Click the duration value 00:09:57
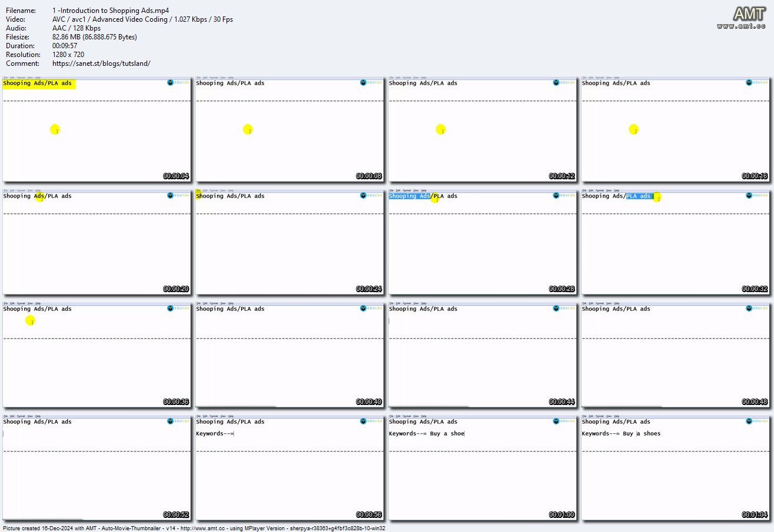The height and width of the screenshot is (532, 774). click(65, 46)
